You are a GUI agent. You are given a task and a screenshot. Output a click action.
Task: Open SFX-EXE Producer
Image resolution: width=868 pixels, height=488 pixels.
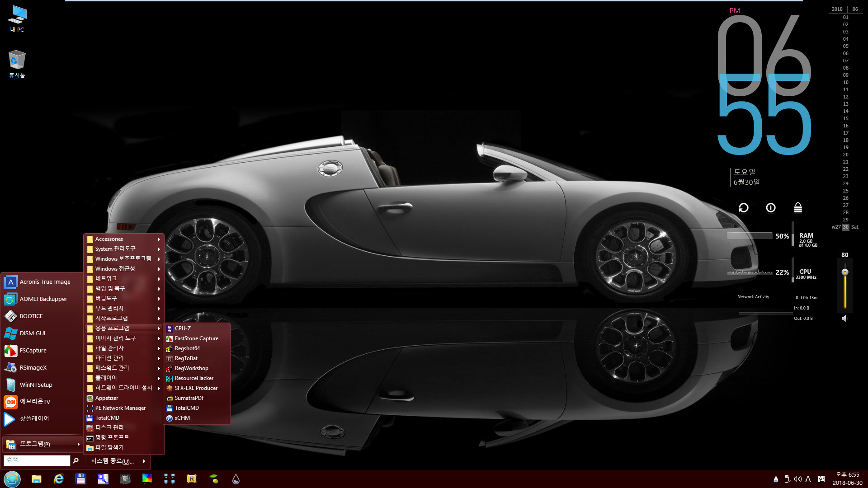(197, 388)
